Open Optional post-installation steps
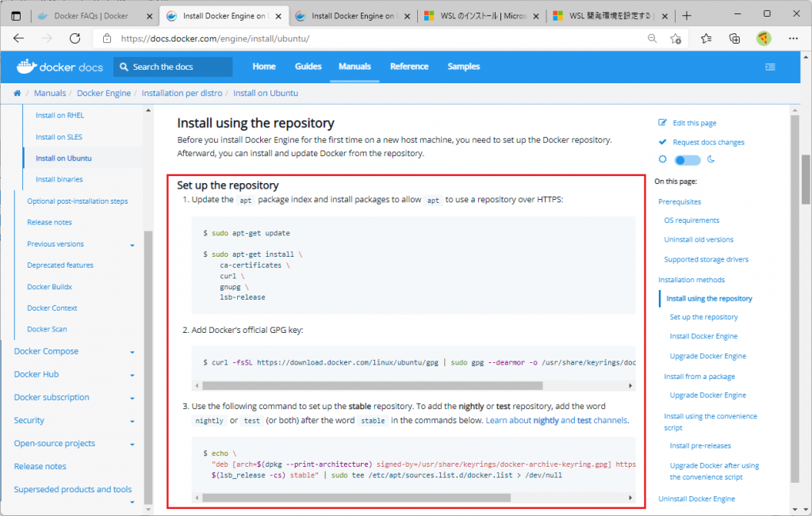This screenshot has width=812, height=516. coord(77,201)
